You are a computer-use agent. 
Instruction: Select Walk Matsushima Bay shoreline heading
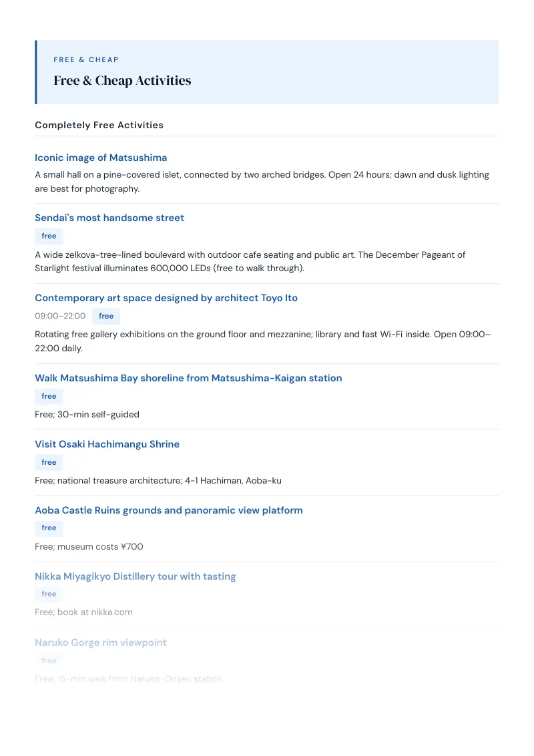coord(188,378)
